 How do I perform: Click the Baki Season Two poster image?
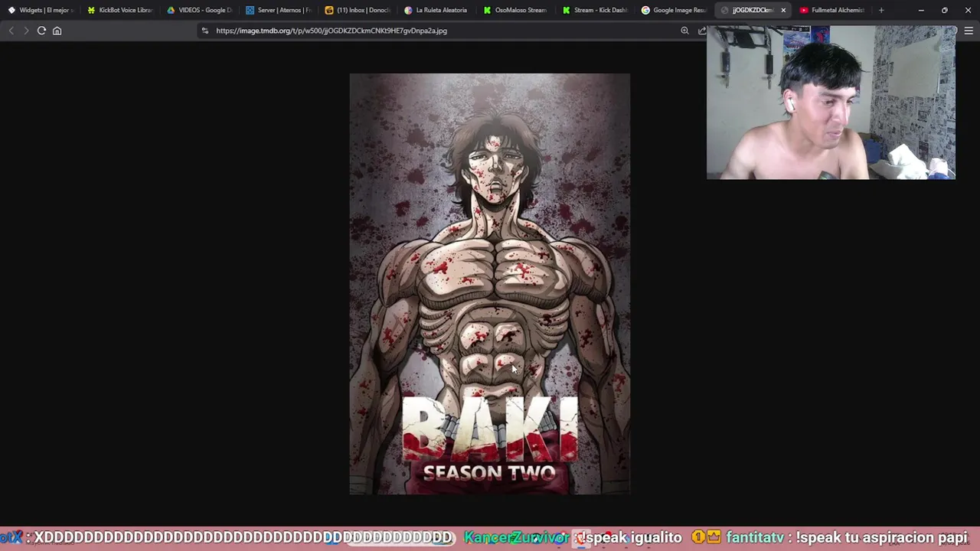pos(490,284)
